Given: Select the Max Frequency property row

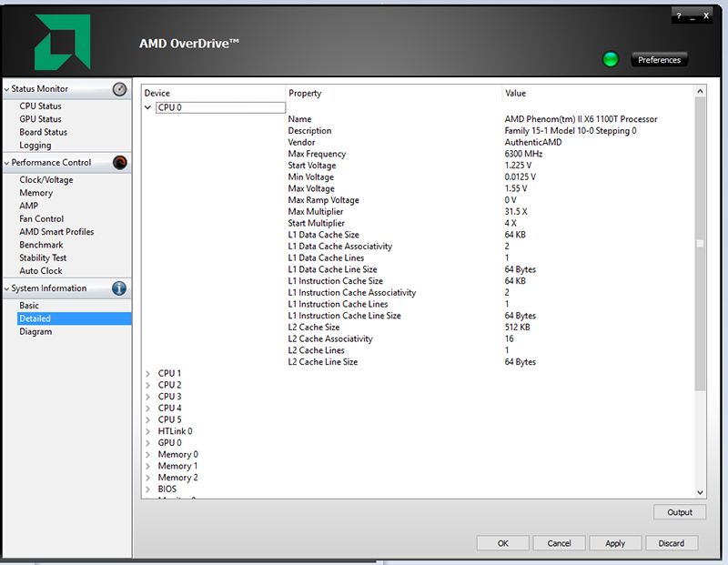Looking at the screenshot, I should pos(317,154).
